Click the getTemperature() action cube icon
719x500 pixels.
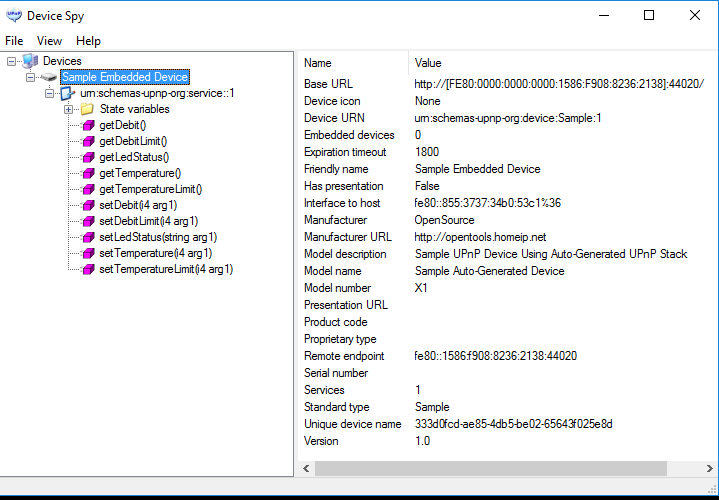coord(87,173)
